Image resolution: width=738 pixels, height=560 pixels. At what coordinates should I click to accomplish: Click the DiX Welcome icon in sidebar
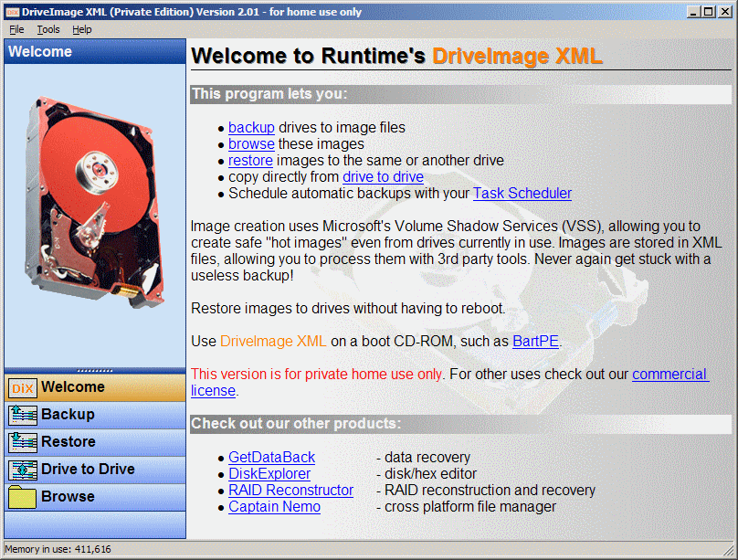click(x=22, y=387)
